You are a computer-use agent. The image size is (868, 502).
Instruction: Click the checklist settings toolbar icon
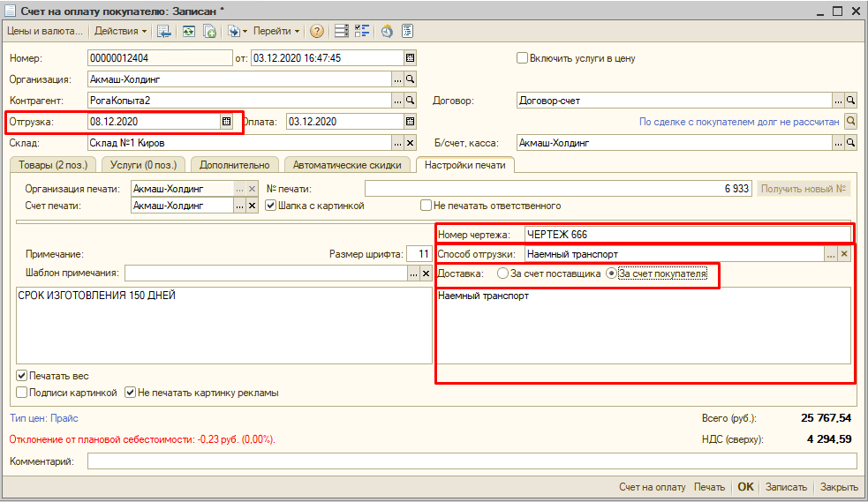coord(362,31)
